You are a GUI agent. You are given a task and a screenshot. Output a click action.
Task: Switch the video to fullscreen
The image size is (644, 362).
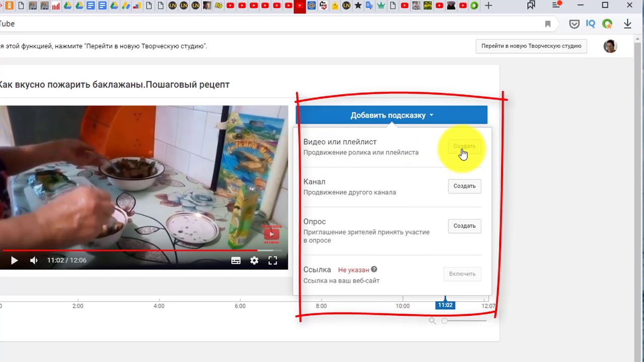point(273,260)
